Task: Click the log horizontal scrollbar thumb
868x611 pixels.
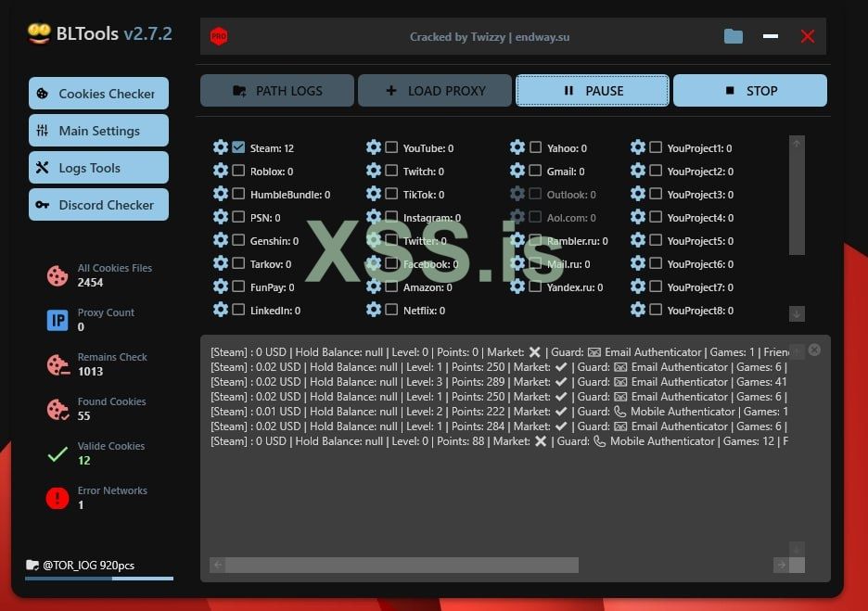Action: [x=402, y=565]
